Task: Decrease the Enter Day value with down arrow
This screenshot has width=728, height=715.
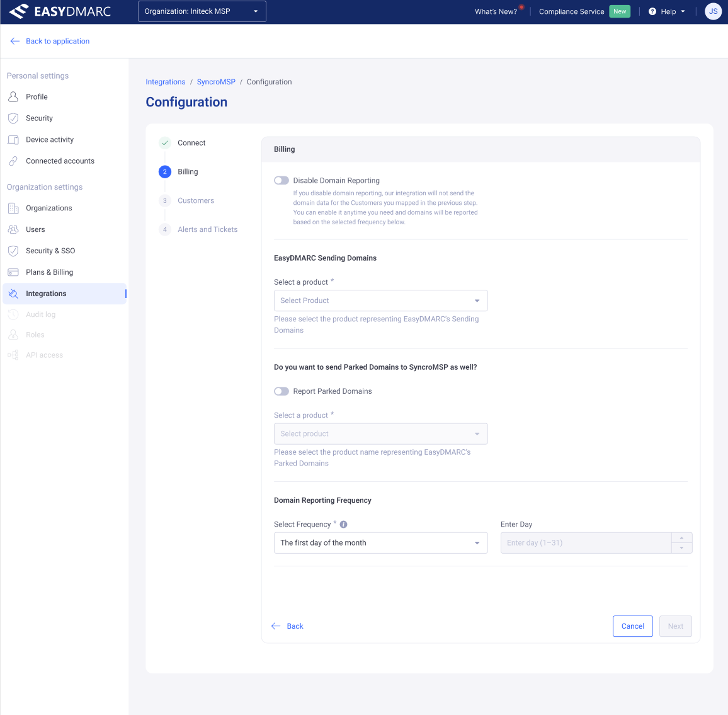Action: tap(681, 548)
